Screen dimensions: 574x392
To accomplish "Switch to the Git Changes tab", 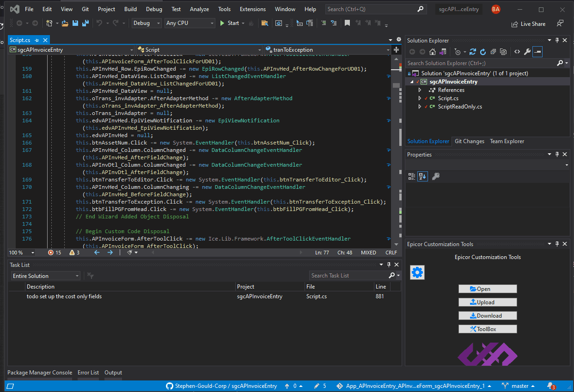I will point(469,141).
